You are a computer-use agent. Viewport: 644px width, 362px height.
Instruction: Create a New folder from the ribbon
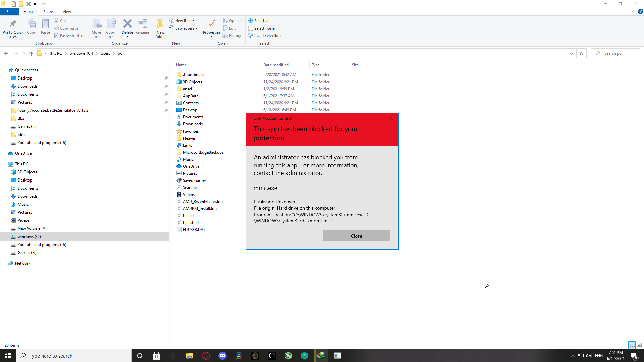[160, 28]
